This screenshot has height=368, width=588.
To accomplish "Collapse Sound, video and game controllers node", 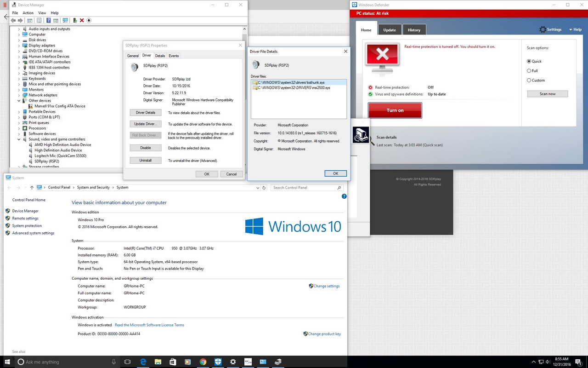I will (19, 139).
